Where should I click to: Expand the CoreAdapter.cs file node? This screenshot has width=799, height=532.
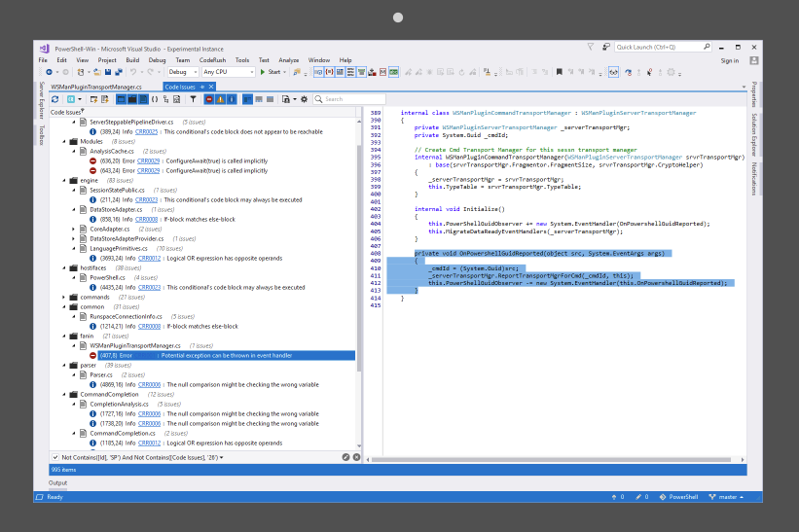tap(73, 230)
